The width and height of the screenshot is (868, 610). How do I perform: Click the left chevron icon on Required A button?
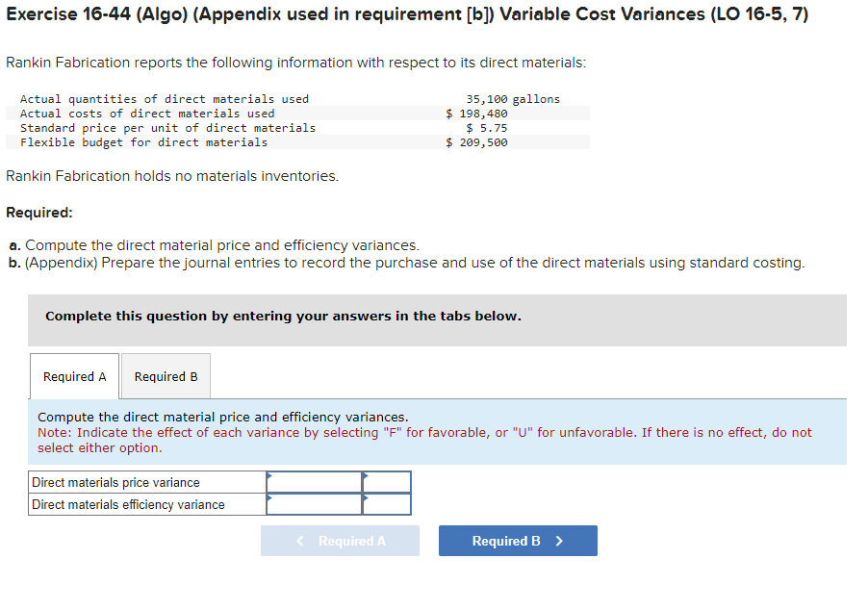pos(299,541)
